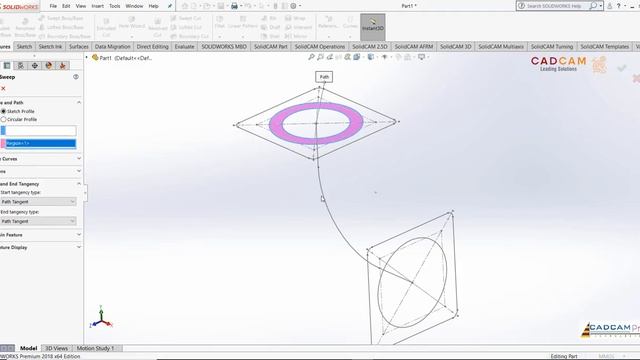Select the Model bottom tab
The width and height of the screenshot is (640, 360).
pyautogui.click(x=29, y=348)
